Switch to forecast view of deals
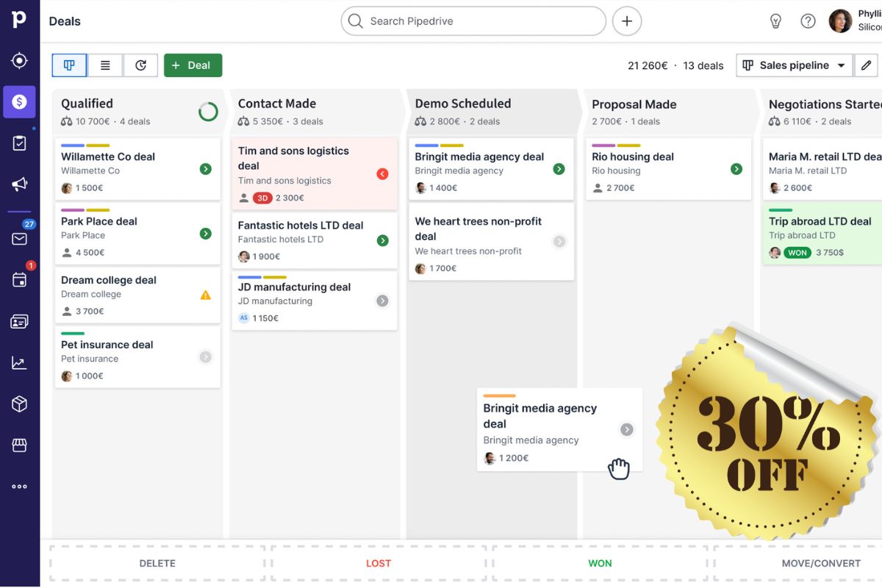The image size is (882, 588). coord(140,65)
